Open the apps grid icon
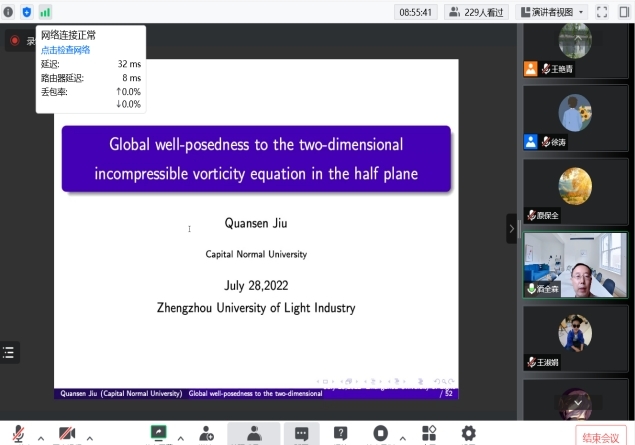635x445 pixels. tap(429, 433)
